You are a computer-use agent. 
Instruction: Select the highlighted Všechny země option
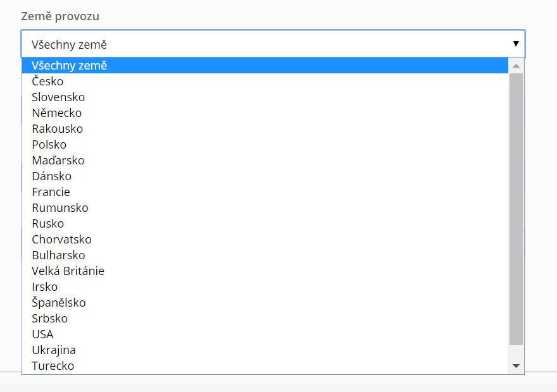click(265, 66)
